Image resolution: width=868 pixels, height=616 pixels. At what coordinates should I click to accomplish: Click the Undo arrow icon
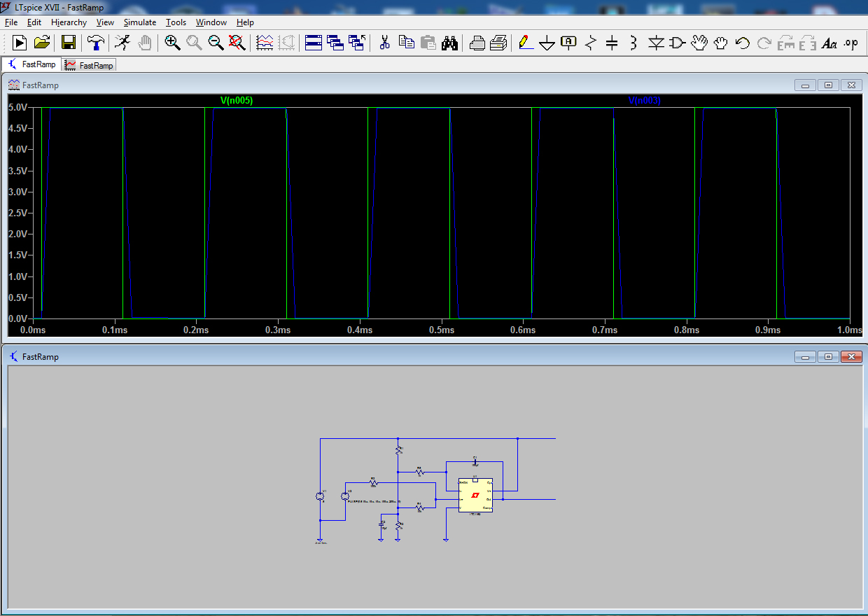click(743, 43)
